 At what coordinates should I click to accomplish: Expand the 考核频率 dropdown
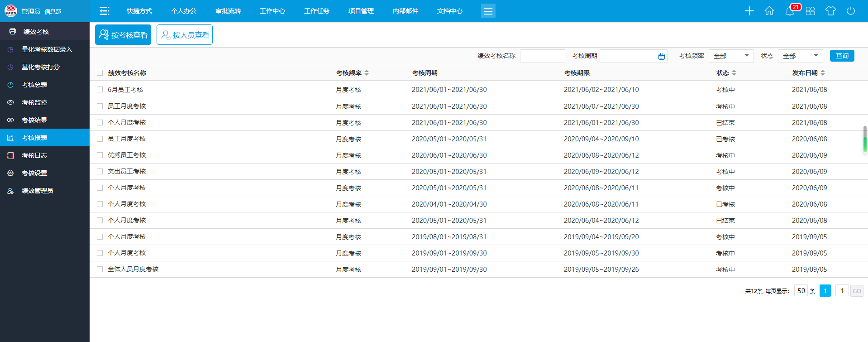[731, 56]
